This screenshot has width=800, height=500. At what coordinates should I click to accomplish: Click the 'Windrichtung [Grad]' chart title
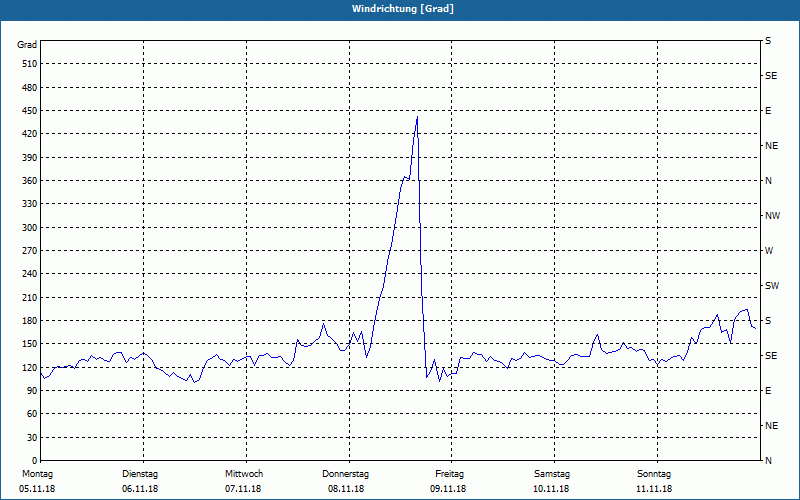[x=403, y=9]
